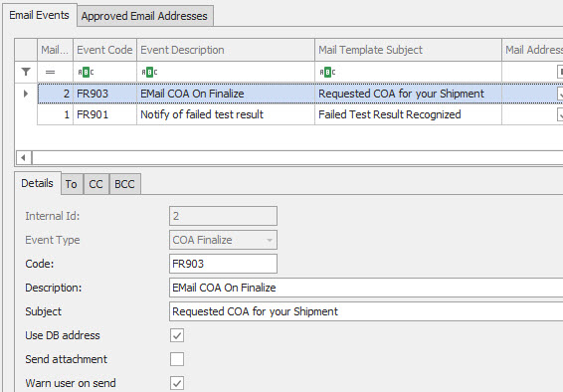Click ABC filter icon under Event Code
This screenshot has height=392, width=563.
pyautogui.click(x=86, y=73)
